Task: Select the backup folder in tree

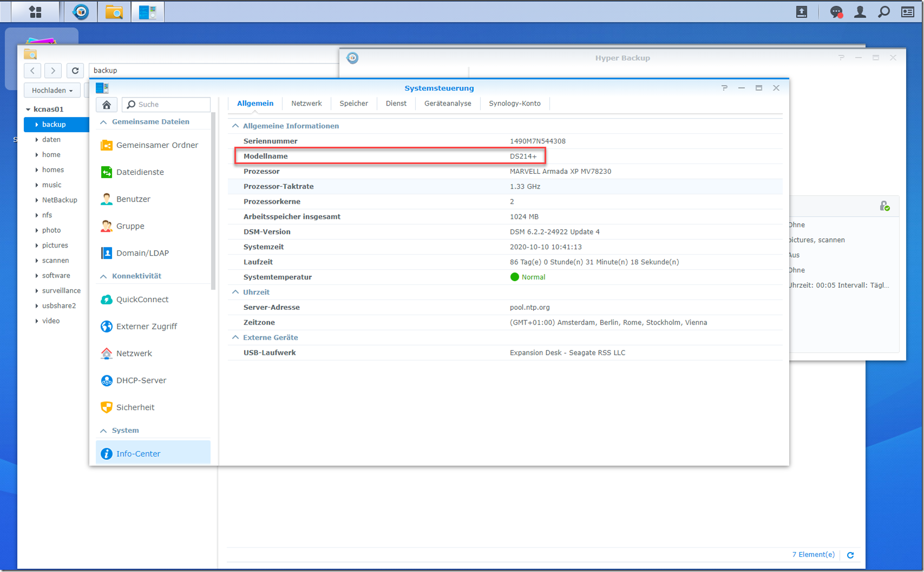Action: [x=56, y=125]
